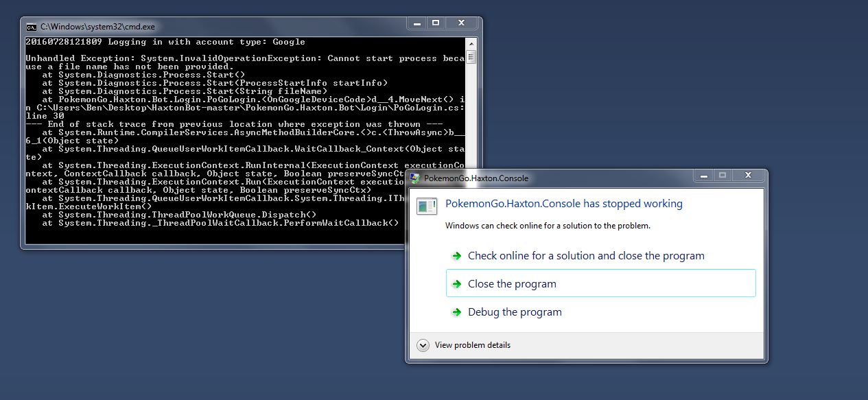Close the cmd.exe window
This screenshot has width=868, height=400.
point(460,24)
